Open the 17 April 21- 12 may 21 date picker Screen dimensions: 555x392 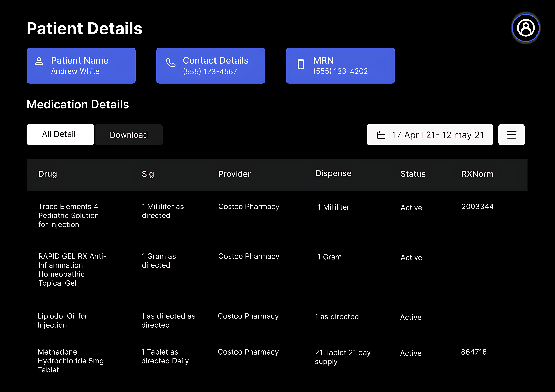(x=430, y=135)
